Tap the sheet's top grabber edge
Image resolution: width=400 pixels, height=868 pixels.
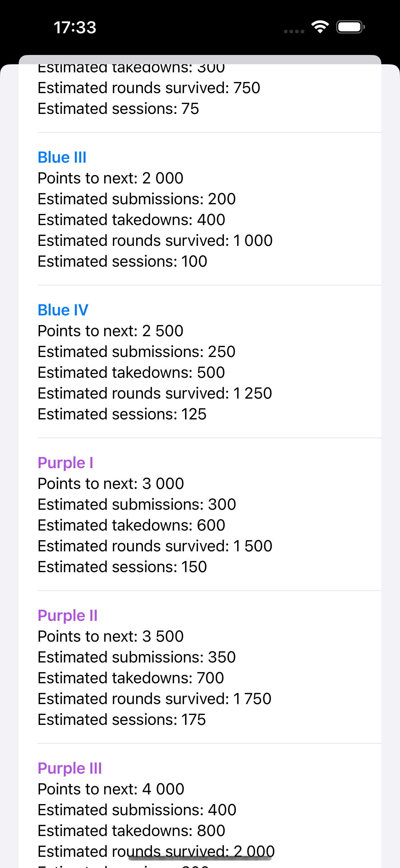pos(200,59)
